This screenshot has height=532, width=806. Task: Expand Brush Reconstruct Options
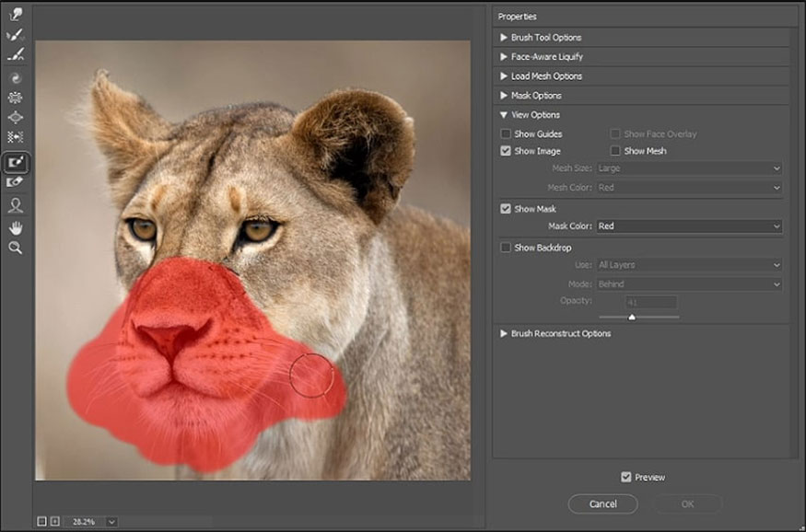click(502, 333)
